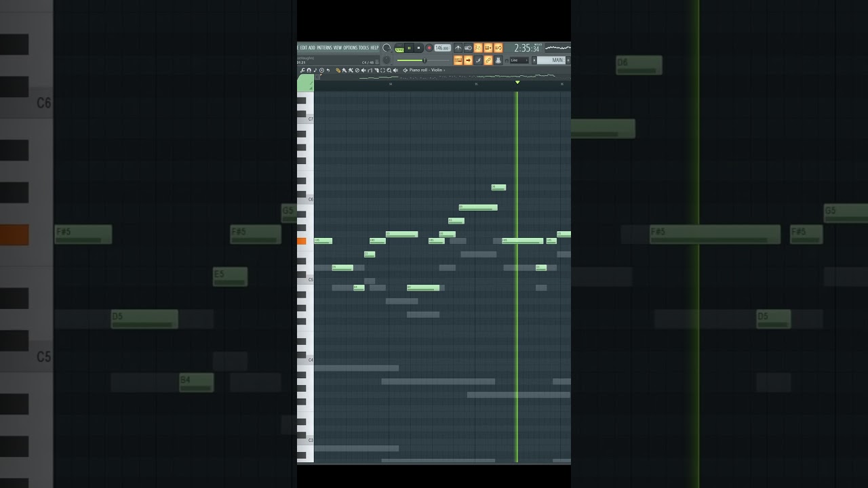Image resolution: width=868 pixels, height=488 pixels.
Task: Click the main pitch knob
Action: tap(387, 60)
